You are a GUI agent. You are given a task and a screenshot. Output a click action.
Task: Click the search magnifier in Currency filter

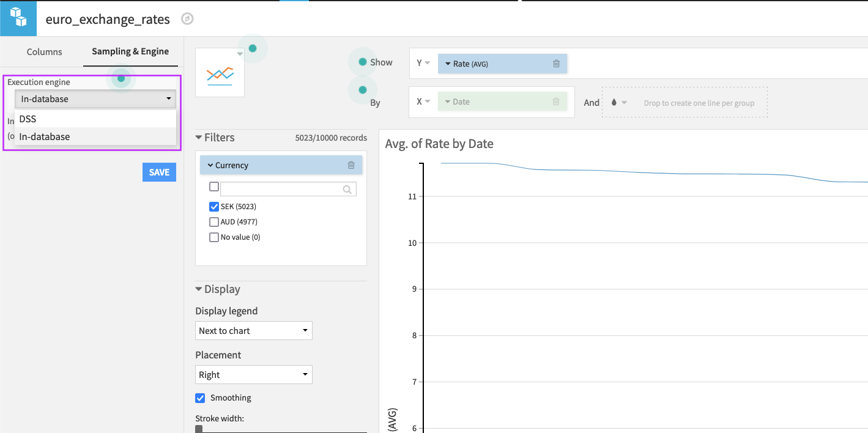(x=347, y=190)
